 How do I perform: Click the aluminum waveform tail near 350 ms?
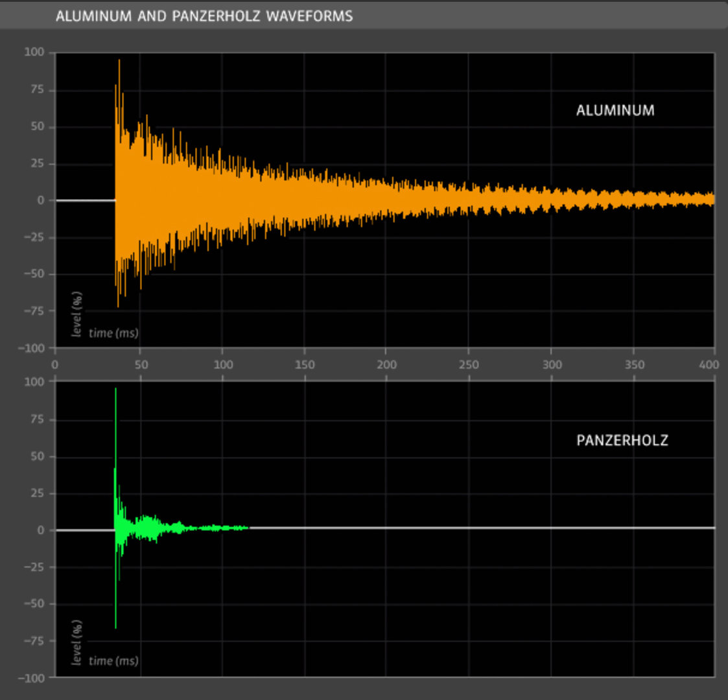(634, 199)
